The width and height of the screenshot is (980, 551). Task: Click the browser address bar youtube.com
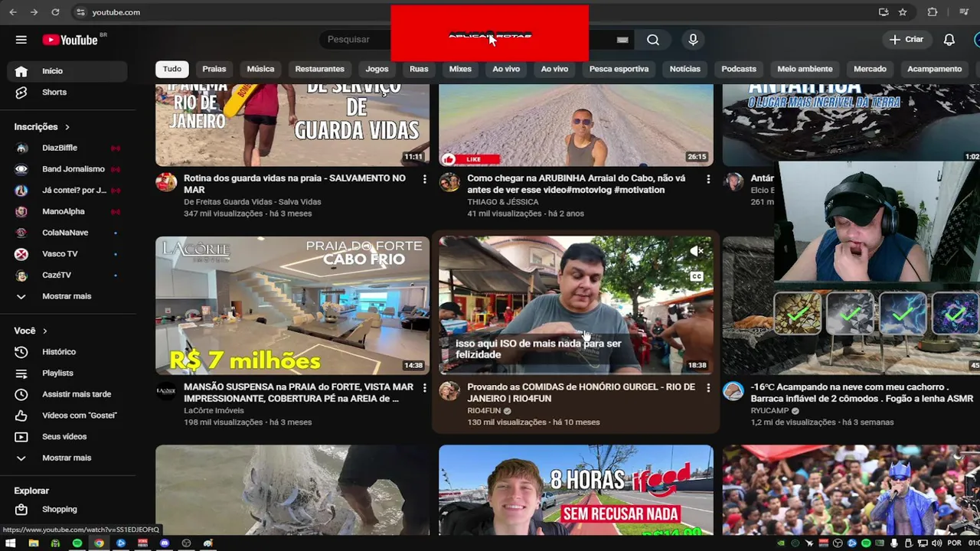(116, 12)
